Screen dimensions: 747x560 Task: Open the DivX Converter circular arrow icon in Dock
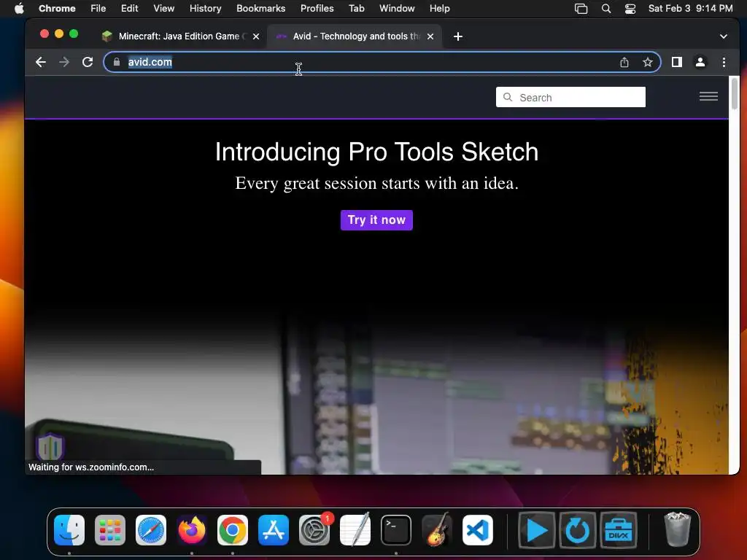(578, 531)
